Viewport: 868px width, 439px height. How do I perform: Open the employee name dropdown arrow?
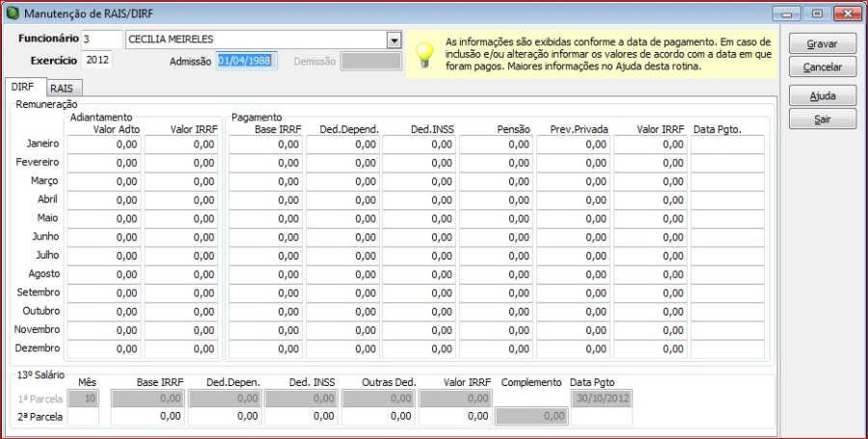393,40
